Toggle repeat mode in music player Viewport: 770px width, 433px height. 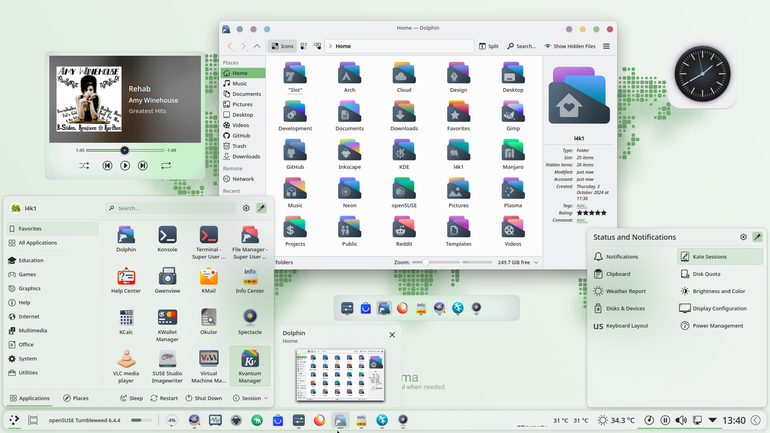click(x=166, y=166)
